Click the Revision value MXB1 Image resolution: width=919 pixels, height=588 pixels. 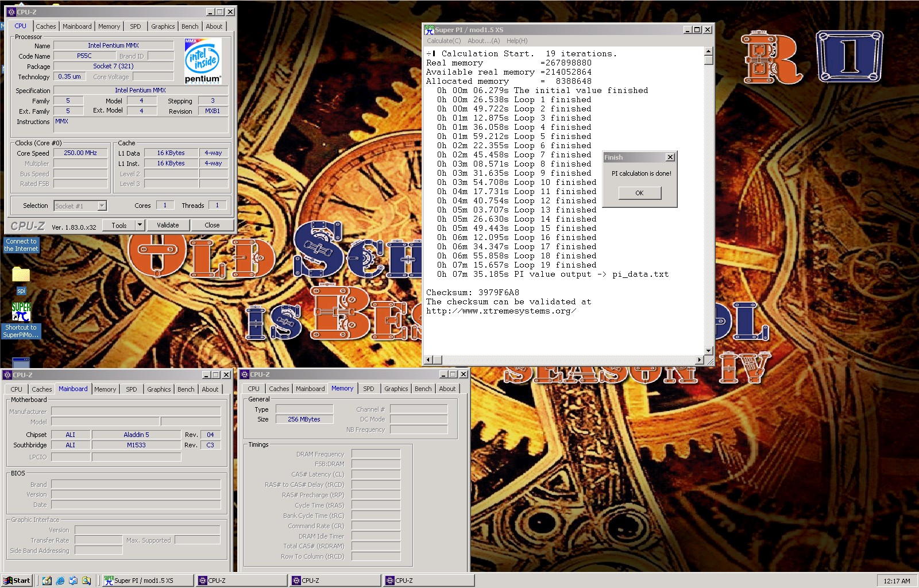click(x=213, y=111)
